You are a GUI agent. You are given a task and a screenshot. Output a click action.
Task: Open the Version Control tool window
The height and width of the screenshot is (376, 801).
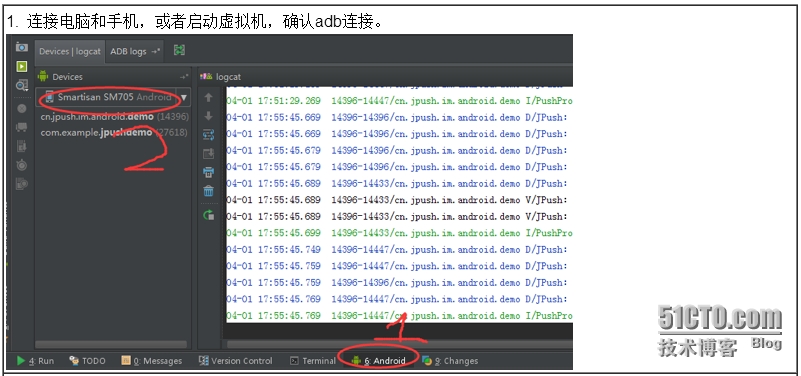(235, 361)
